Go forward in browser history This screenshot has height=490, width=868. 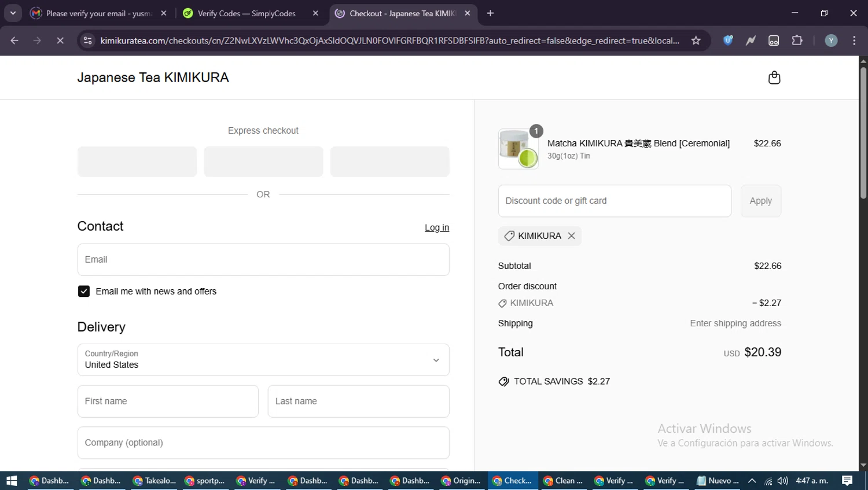coord(37,40)
